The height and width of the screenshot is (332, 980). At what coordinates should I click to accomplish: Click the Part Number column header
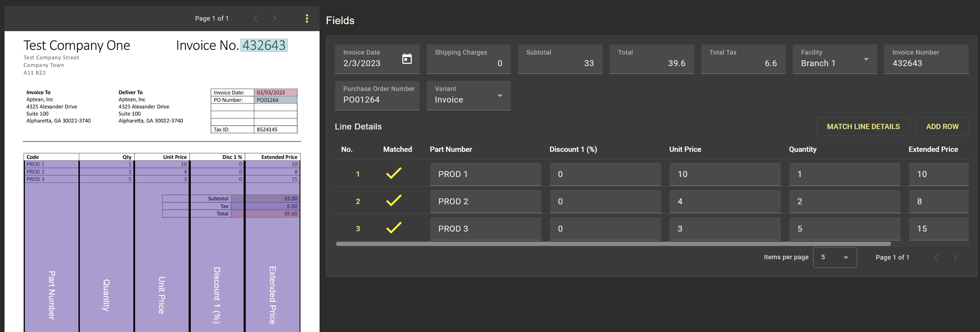click(450, 149)
